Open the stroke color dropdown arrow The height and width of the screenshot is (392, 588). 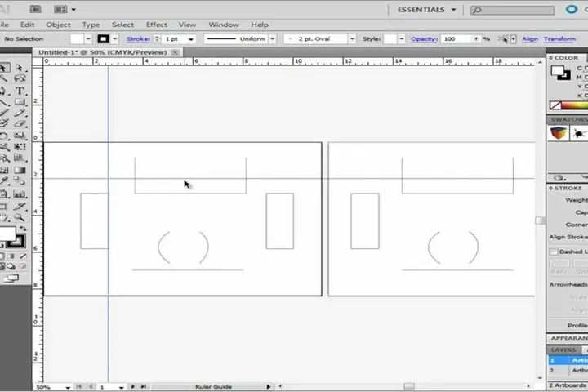[x=115, y=39]
